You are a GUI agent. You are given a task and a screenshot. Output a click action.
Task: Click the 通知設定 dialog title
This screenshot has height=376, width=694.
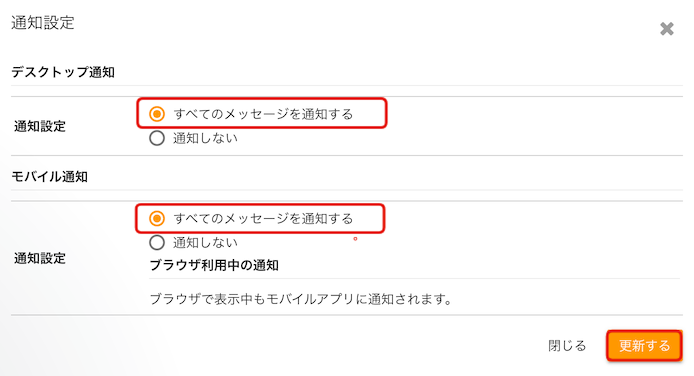(43, 23)
